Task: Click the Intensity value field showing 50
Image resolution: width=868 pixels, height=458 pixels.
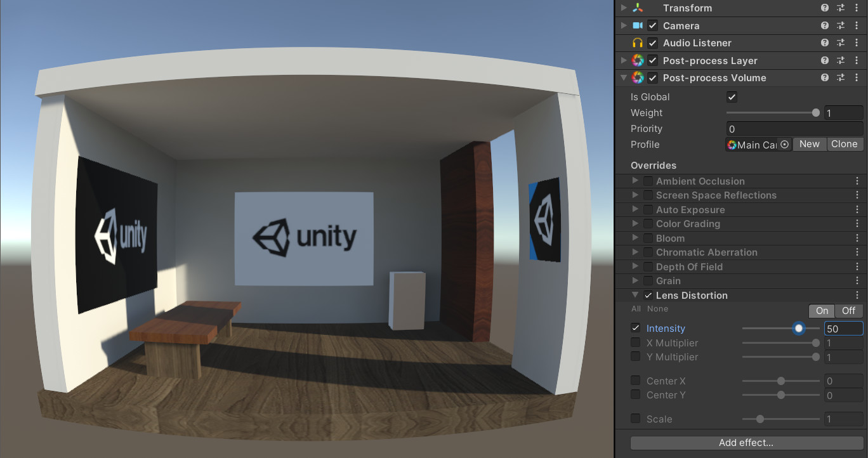Action: tap(843, 329)
